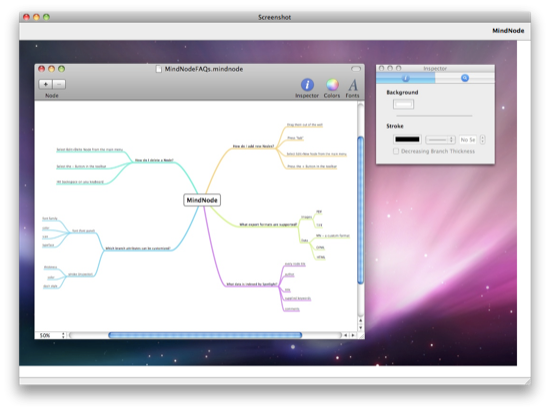
Task: Open the stroke line style dropdown
Action: (x=440, y=140)
